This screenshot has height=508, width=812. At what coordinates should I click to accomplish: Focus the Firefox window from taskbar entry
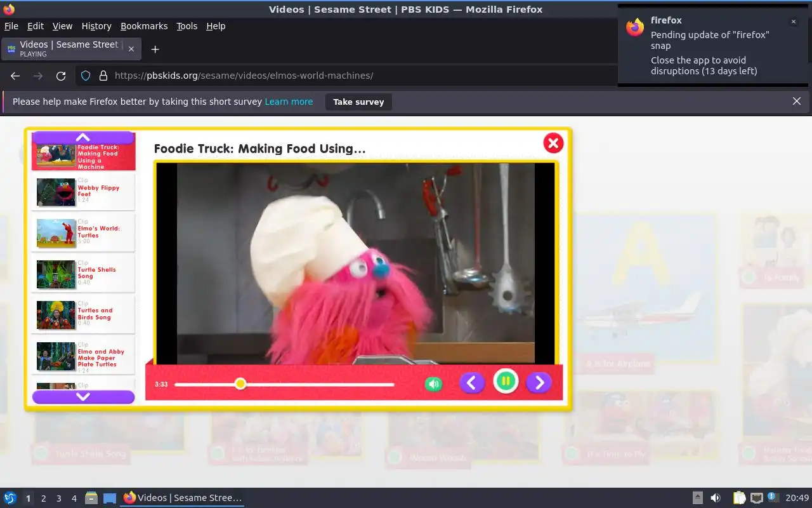183,498
